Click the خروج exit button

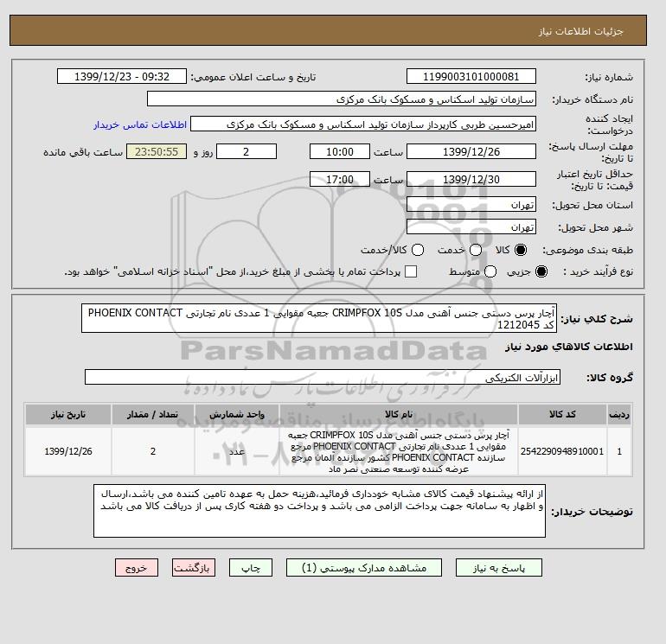[137, 568]
